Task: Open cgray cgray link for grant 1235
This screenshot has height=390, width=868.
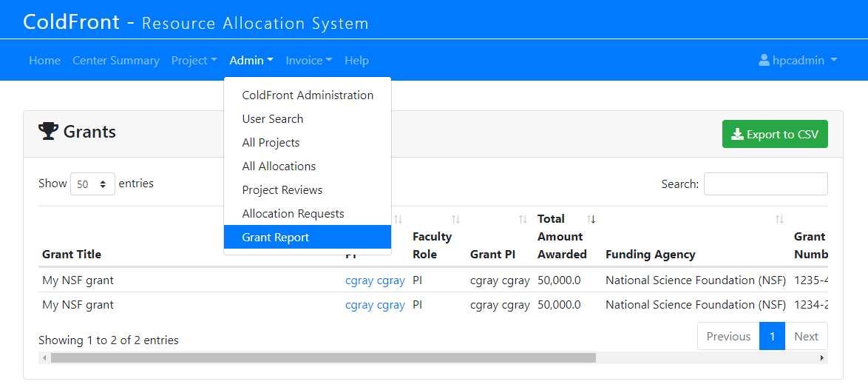Action: tap(376, 280)
